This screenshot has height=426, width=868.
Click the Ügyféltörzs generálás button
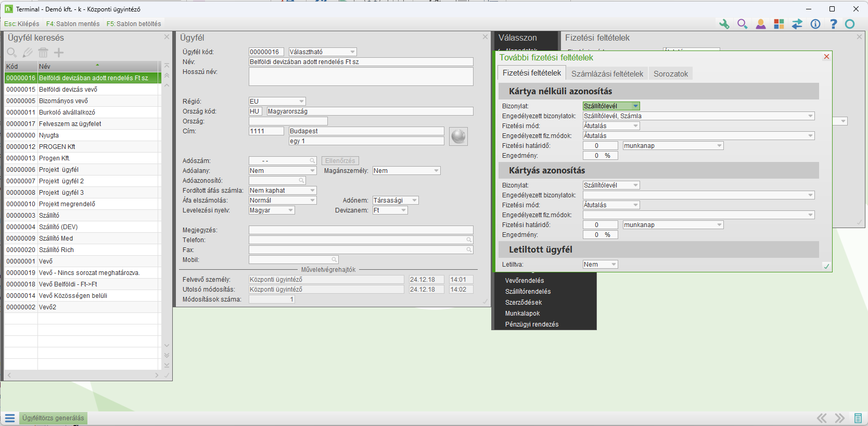click(x=53, y=418)
